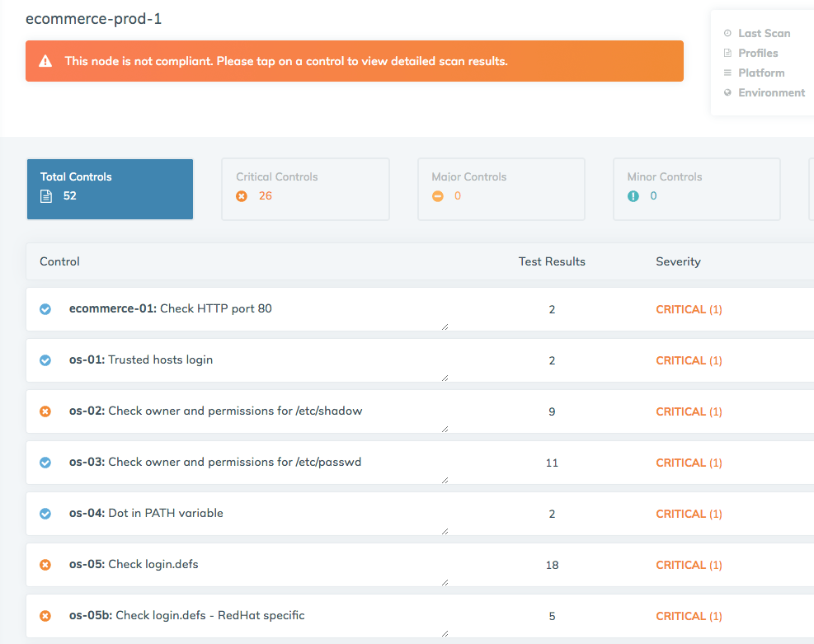Click the warning triangle icon in alert banner
Image resolution: width=814 pixels, height=644 pixels.
[x=45, y=61]
